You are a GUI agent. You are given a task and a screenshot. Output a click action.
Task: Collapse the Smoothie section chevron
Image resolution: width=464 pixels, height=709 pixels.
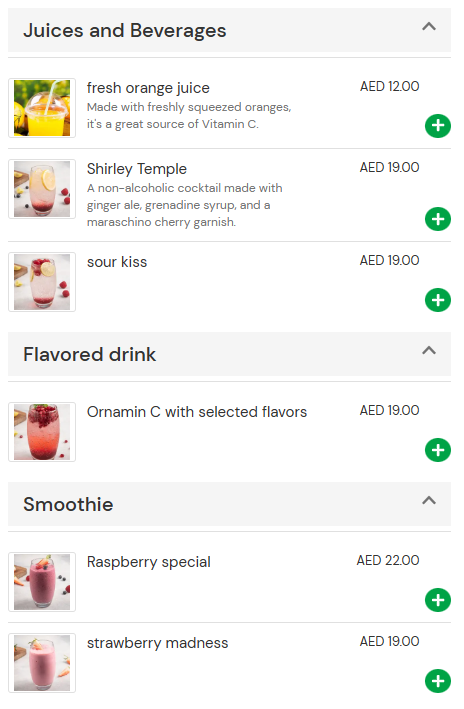click(x=429, y=501)
